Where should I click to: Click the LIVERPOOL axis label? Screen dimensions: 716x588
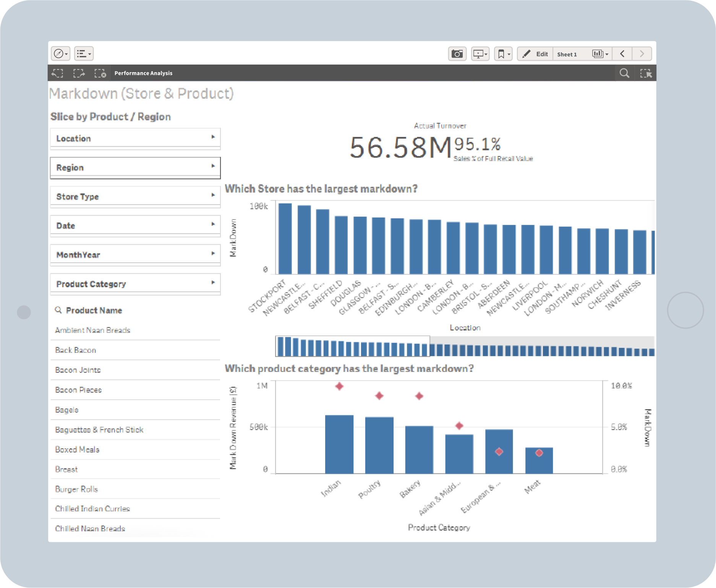[530, 295]
